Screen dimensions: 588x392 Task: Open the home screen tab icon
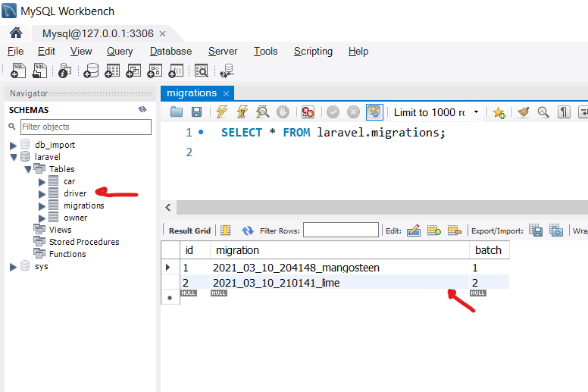pyautogui.click(x=16, y=33)
